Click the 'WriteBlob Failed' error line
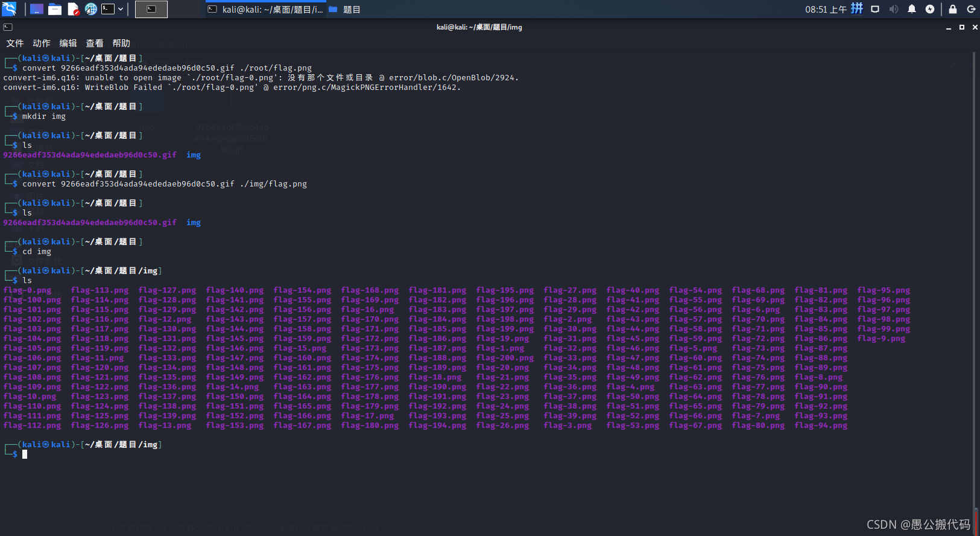Screen dimensions: 980x536 (x=232, y=88)
